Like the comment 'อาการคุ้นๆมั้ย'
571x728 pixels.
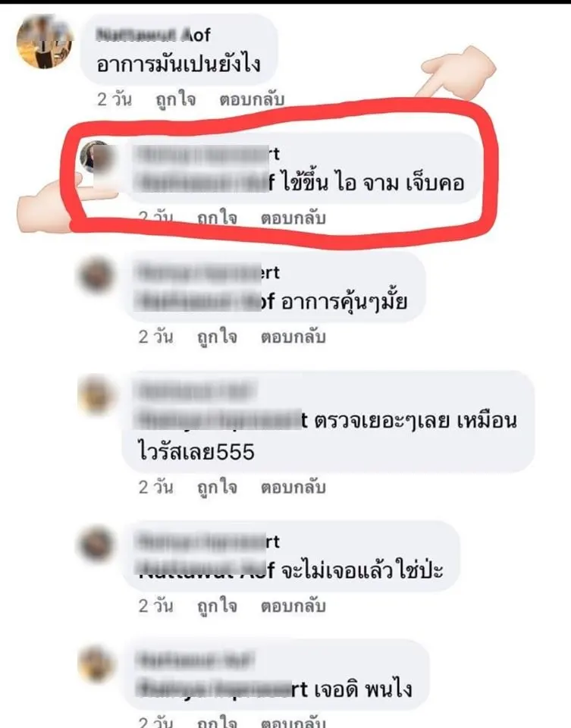point(217,337)
